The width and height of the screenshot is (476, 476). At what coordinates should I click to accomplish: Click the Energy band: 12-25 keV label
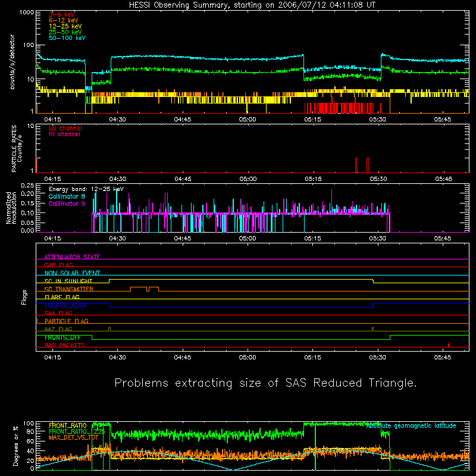(86, 189)
